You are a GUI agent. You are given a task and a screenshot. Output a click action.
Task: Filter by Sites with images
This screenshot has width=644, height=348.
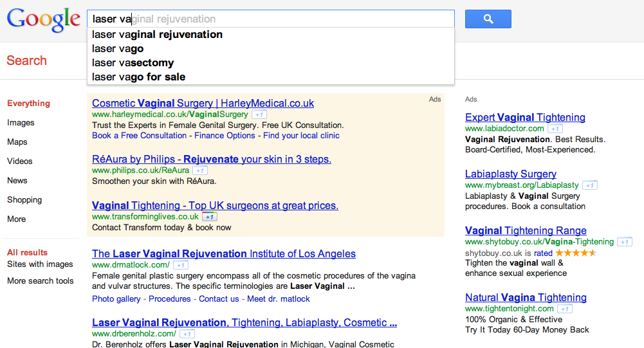pyautogui.click(x=40, y=264)
